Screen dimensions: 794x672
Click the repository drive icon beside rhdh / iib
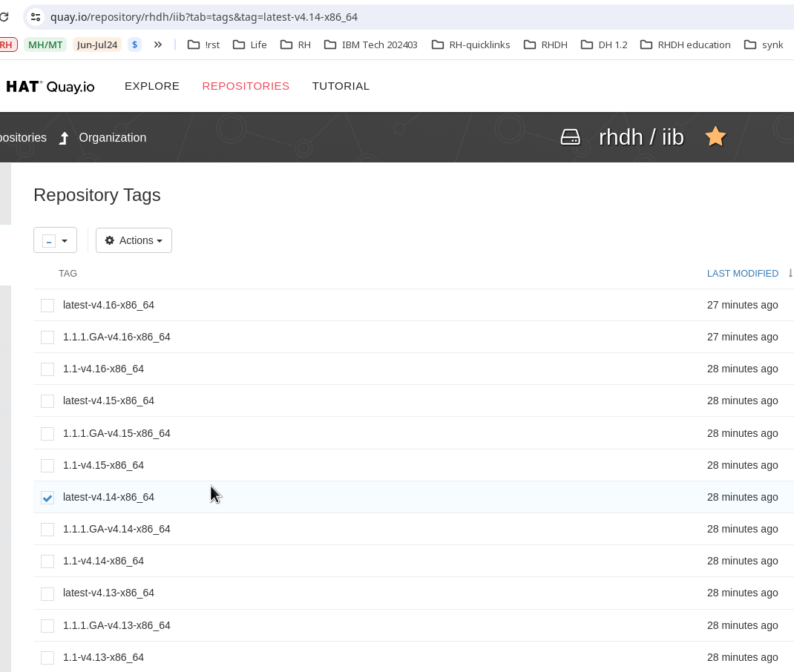click(x=570, y=137)
